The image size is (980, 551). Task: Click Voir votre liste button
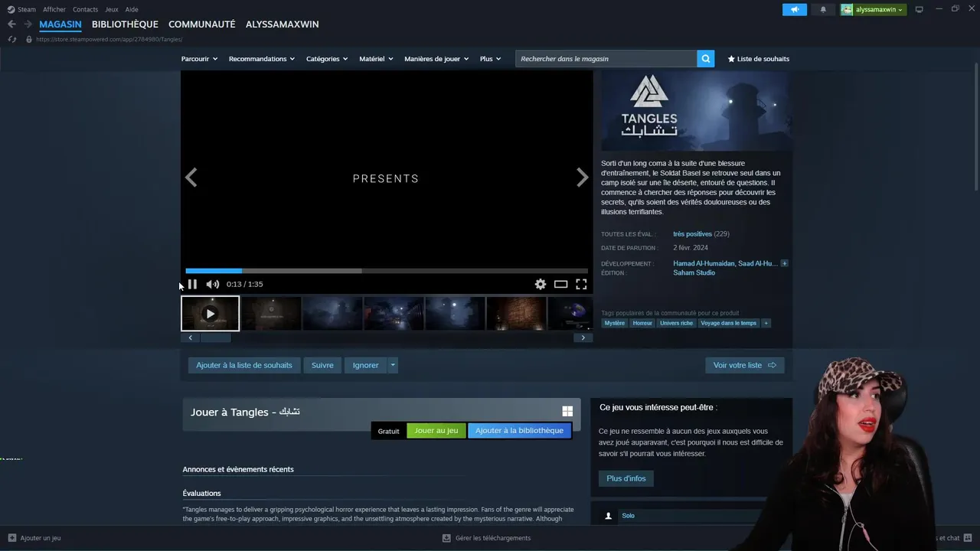point(745,365)
